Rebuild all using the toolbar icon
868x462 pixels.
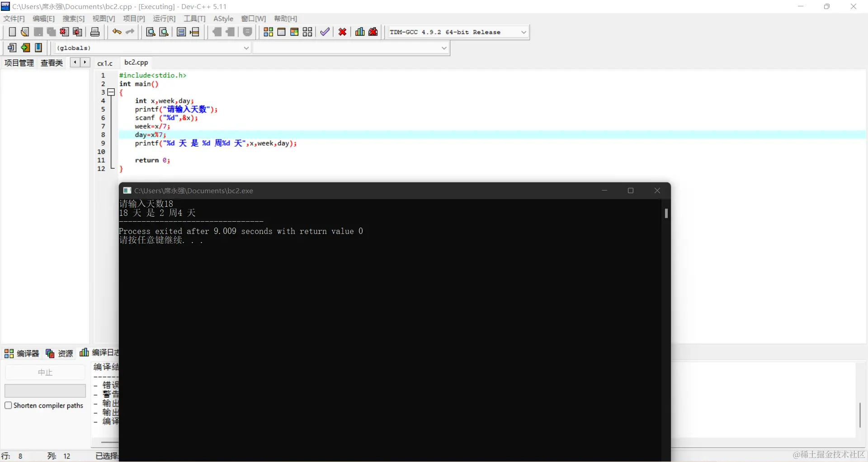(308, 32)
